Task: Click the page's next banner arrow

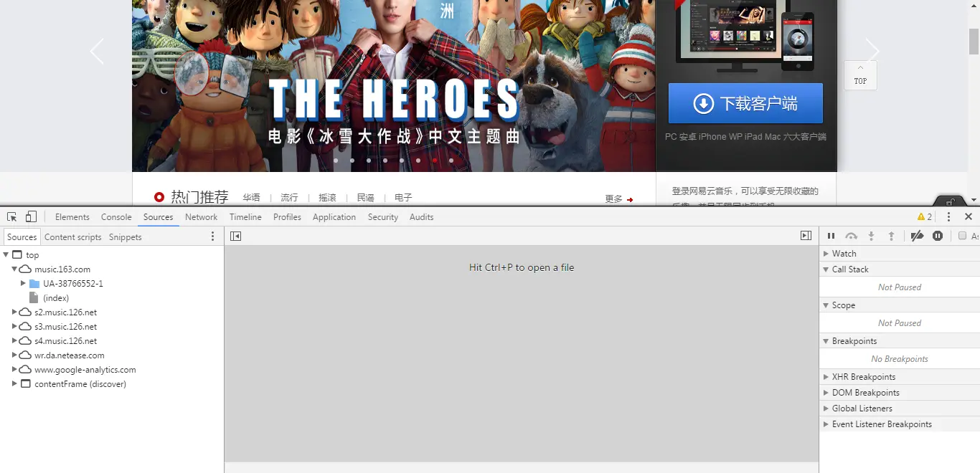Action: click(x=872, y=52)
